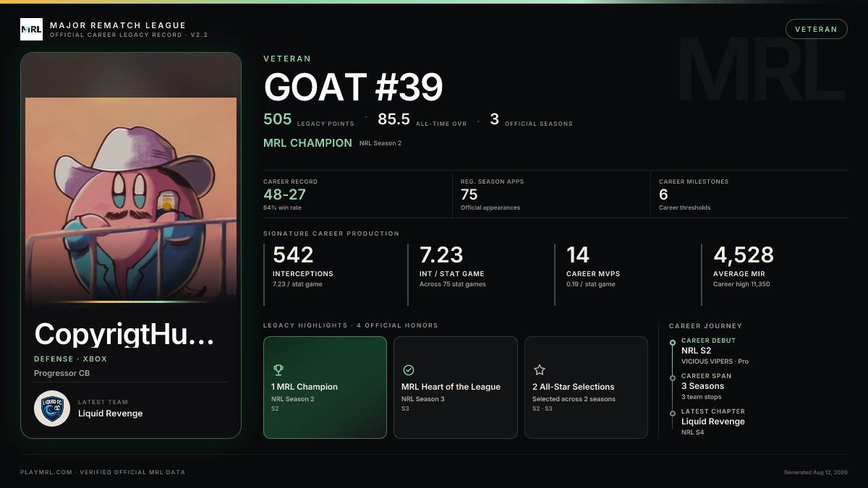
Task: Click the star icon on All-Star Selections card
Action: pyautogui.click(x=539, y=369)
